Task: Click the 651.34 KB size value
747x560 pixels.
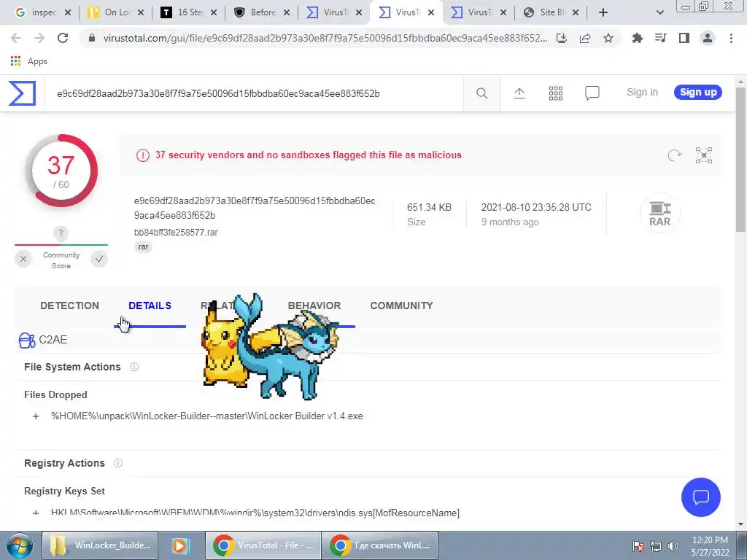Action: [x=429, y=207]
